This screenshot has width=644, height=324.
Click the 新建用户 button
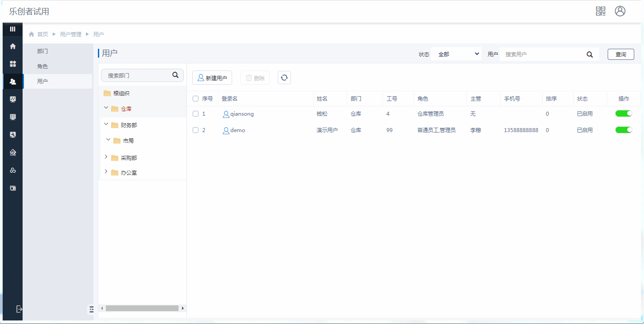click(212, 78)
